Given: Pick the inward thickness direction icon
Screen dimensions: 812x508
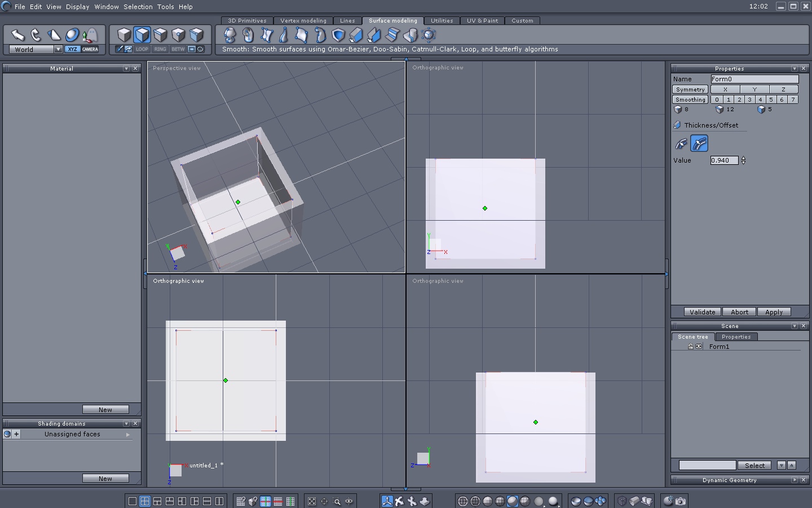Looking at the screenshot, I should coord(681,143).
